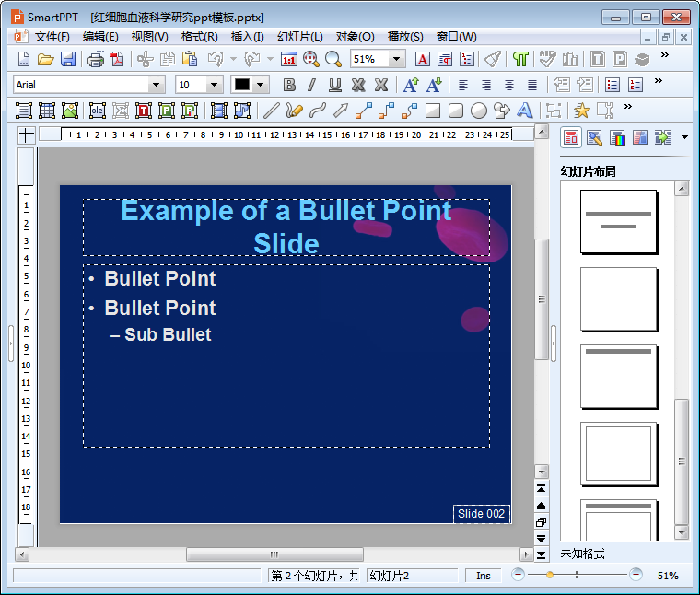The height and width of the screenshot is (595, 700).
Task: Go to previous slide button
Action: pyautogui.click(x=541, y=506)
